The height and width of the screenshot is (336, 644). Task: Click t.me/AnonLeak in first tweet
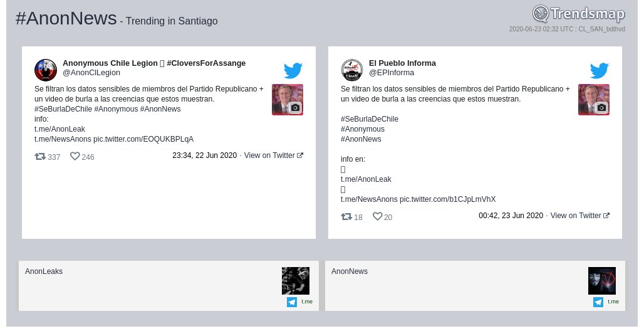(60, 129)
